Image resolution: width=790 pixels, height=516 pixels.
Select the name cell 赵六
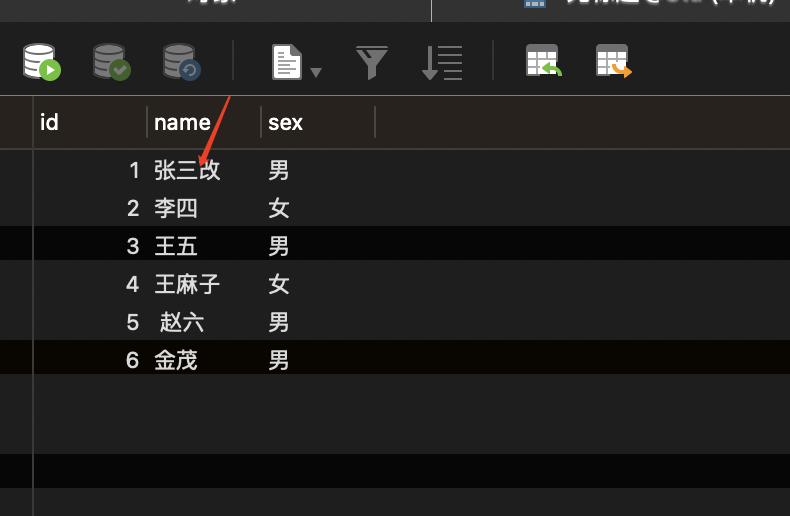point(182,322)
